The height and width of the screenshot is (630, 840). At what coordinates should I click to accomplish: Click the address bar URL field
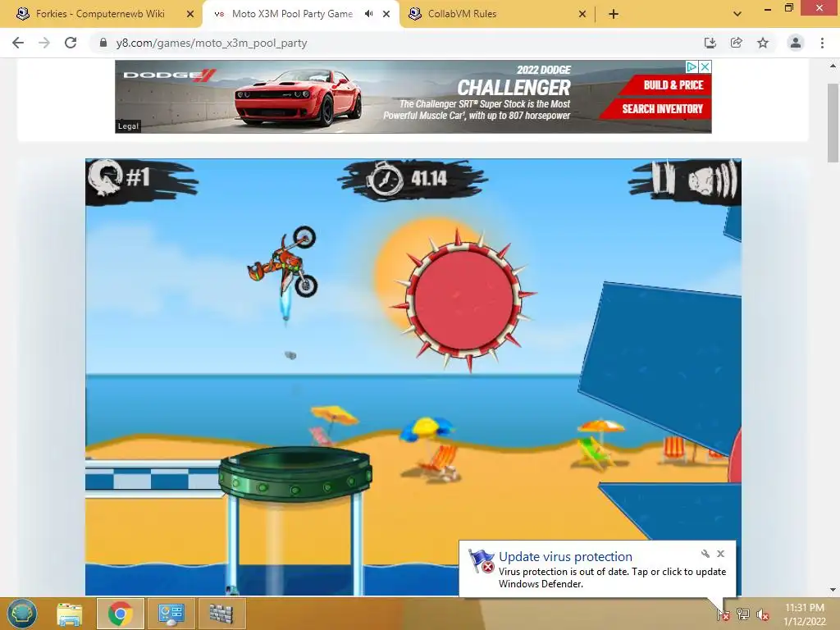396,43
